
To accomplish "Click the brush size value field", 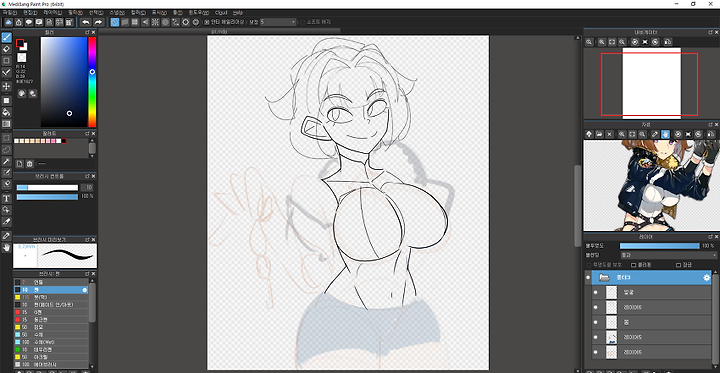I will pos(87,187).
